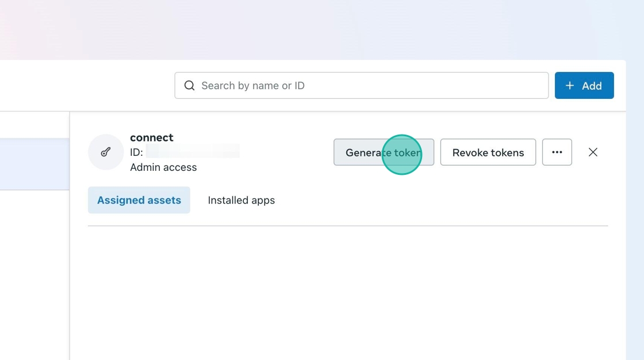Select the highlighted row in left list

[x=34, y=164]
